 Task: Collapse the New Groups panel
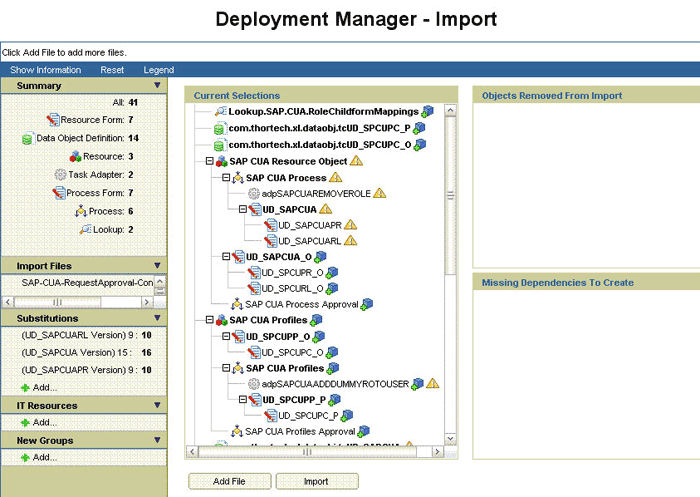coord(157,440)
